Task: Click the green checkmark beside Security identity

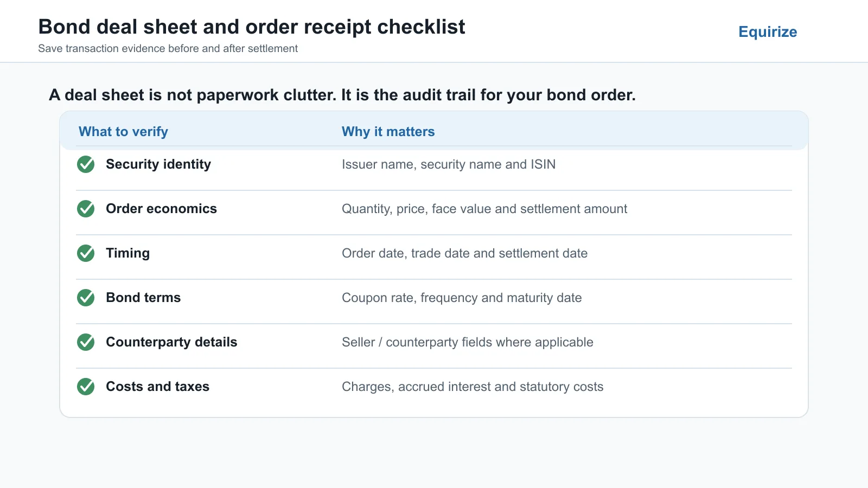Action: (x=86, y=164)
